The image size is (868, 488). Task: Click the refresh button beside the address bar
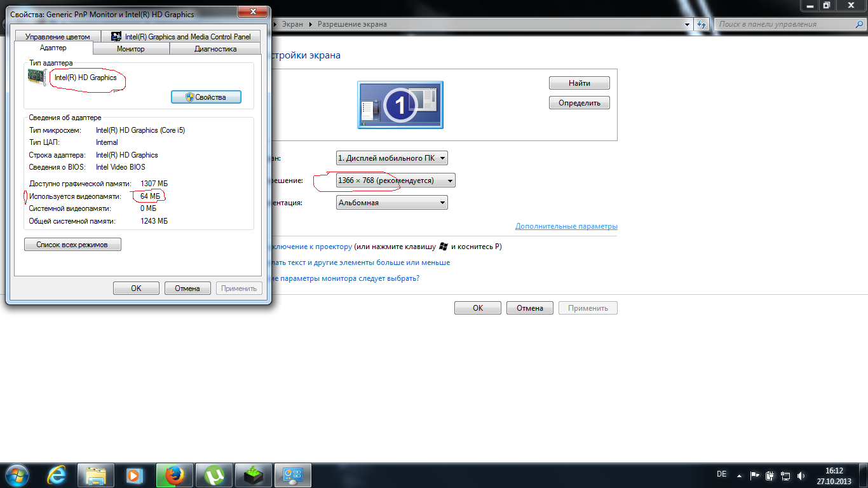click(x=702, y=24)
